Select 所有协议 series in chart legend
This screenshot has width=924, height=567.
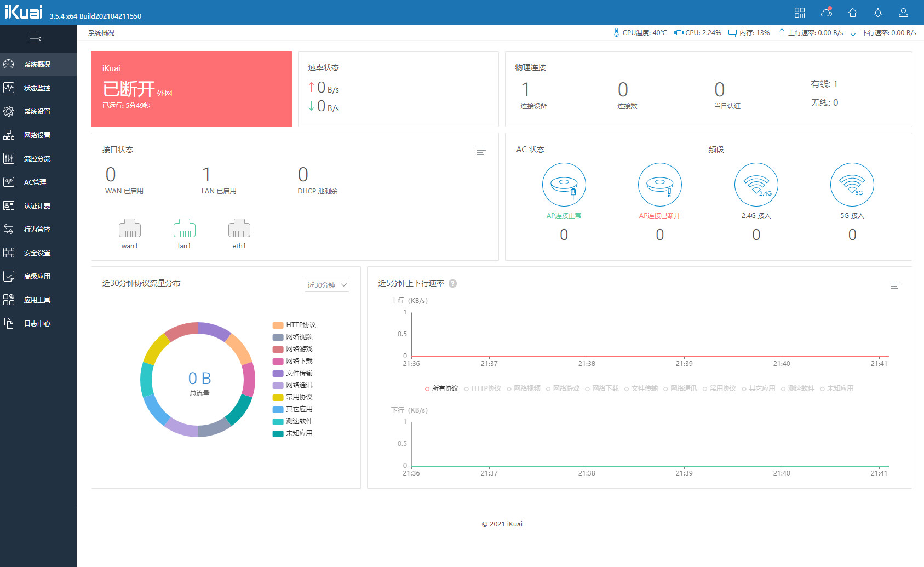[x=441, y=388]
